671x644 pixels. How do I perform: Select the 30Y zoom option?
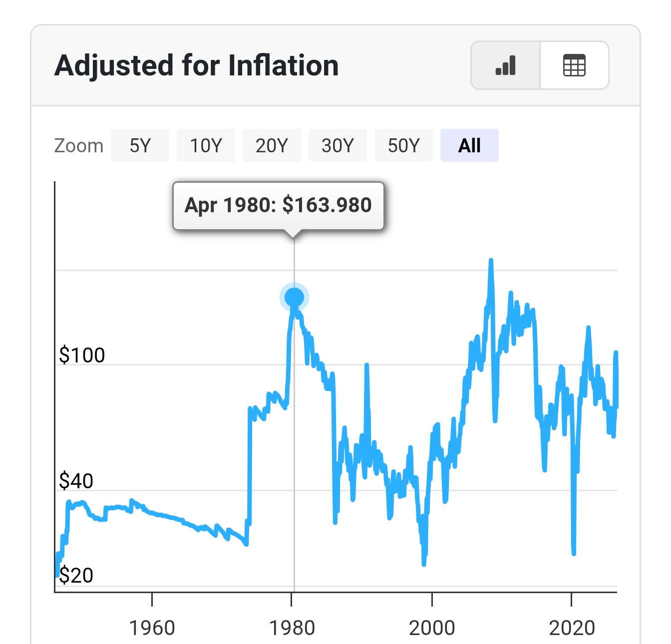tap(337, 145)
